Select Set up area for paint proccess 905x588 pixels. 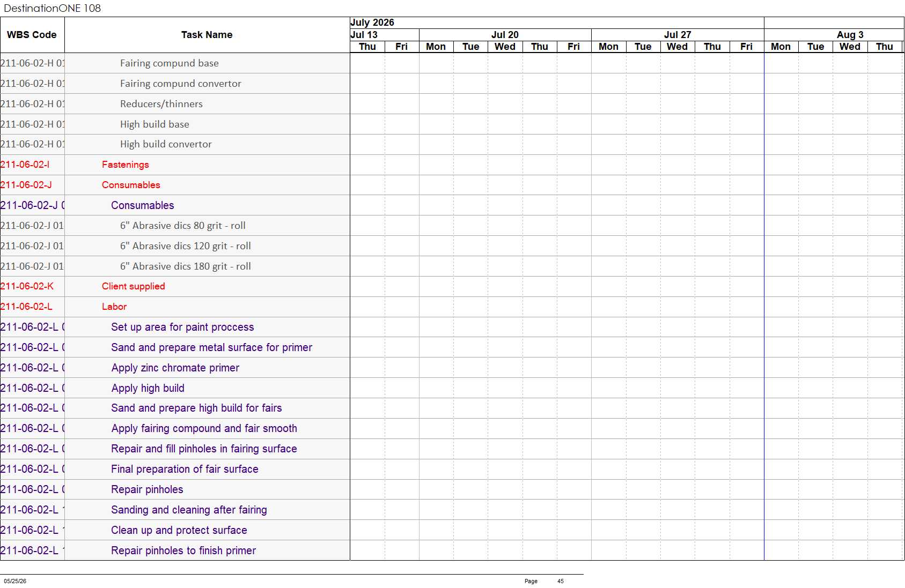(x=182, y=327)
